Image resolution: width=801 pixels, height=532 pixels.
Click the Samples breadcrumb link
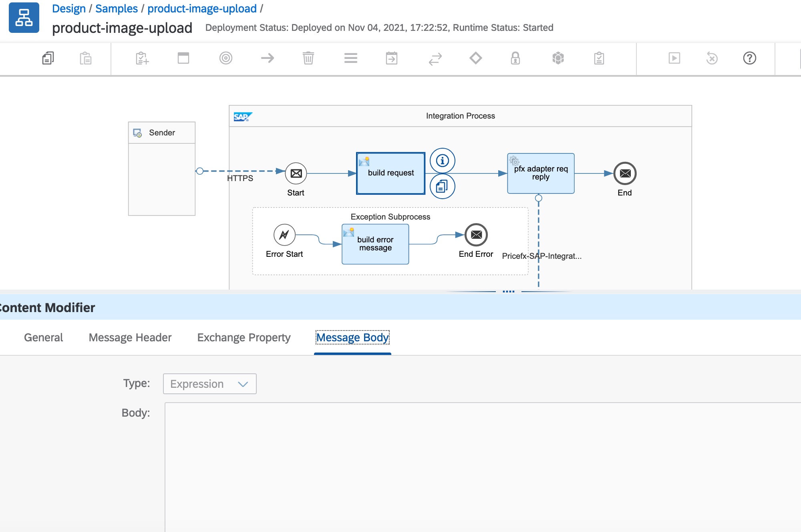tap(116, 9)
